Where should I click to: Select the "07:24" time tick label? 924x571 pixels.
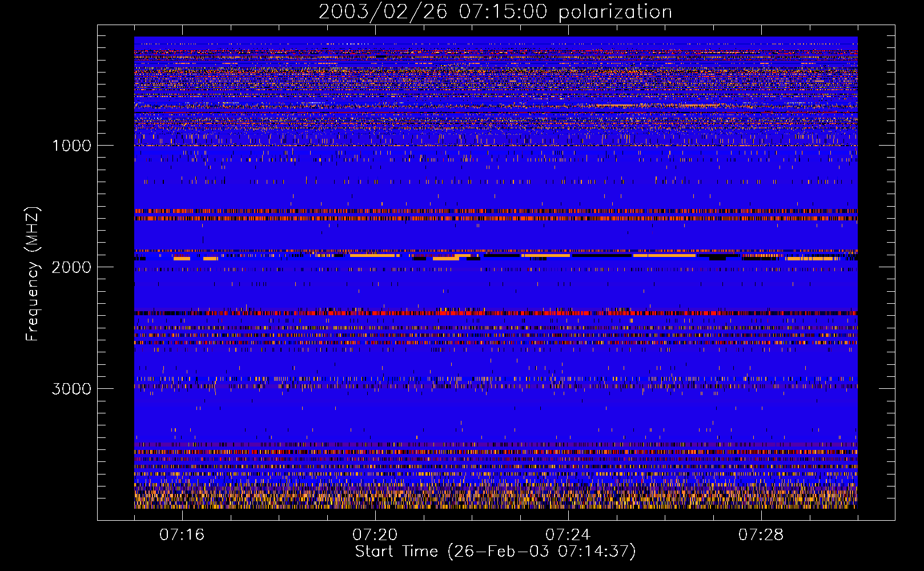pyautogui.click(x=568, y=535)
